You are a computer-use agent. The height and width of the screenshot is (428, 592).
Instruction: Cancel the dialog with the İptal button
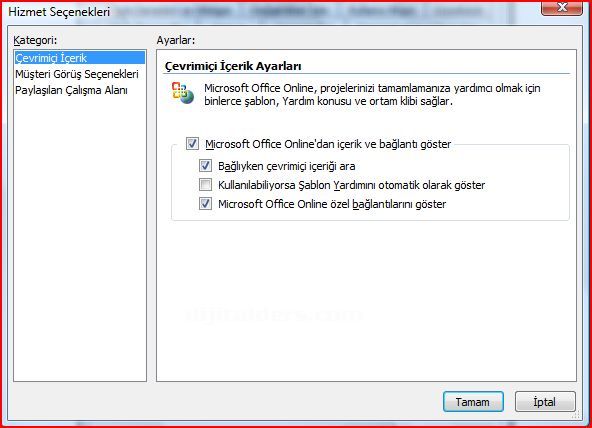click(545, 402)
